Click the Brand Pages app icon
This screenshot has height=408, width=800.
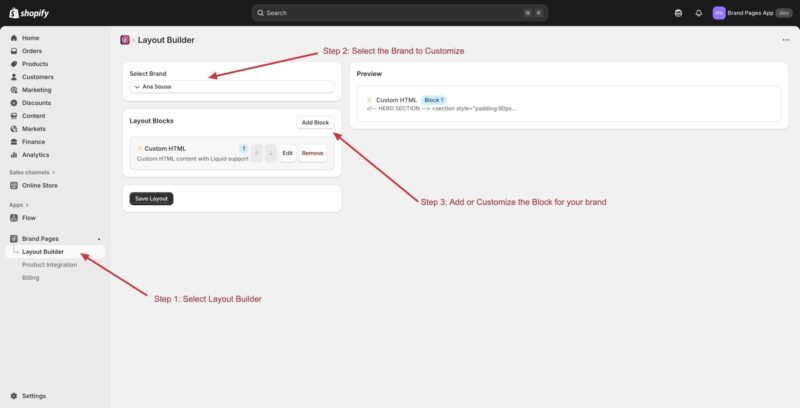pos(14,239)
